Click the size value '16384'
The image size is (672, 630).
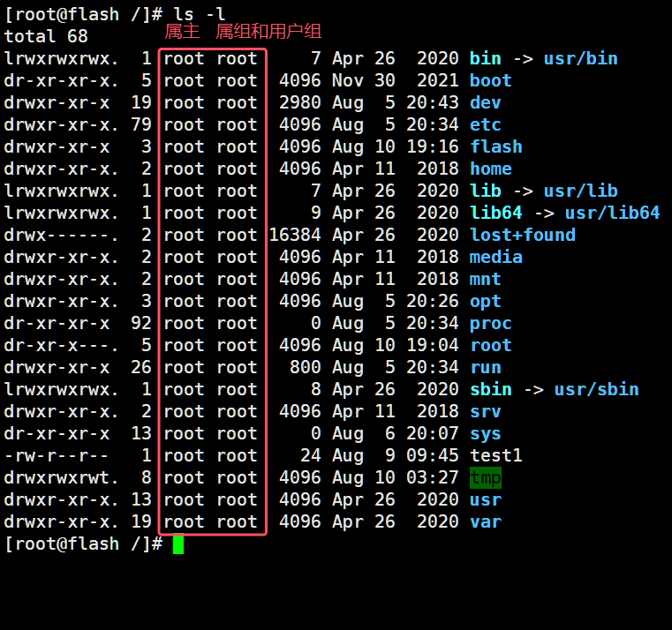click(295, 235)
